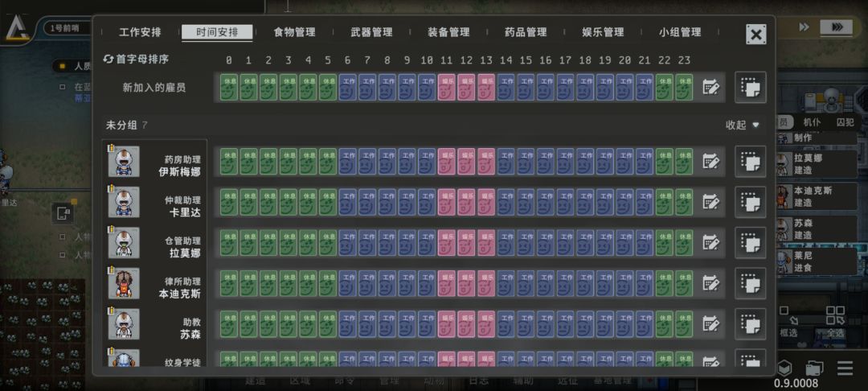
Task: Toggle 卡里达's hour 6 工作 slot
Action: (348, 202)
